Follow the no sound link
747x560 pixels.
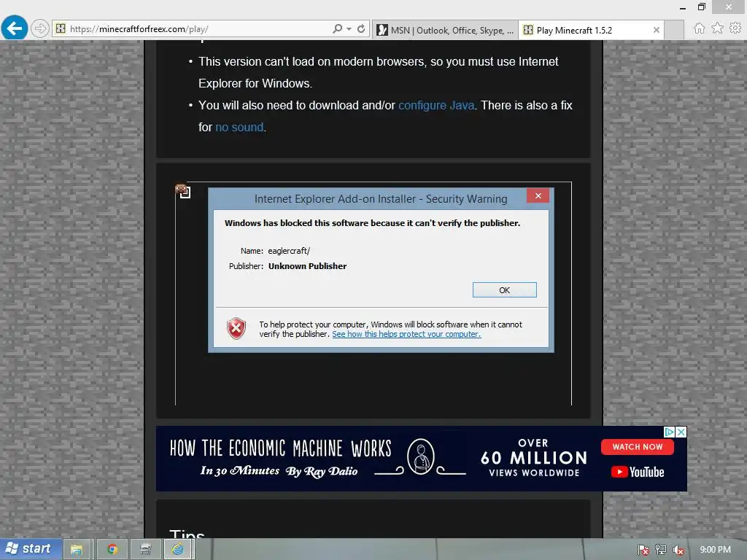pos(239,127)
